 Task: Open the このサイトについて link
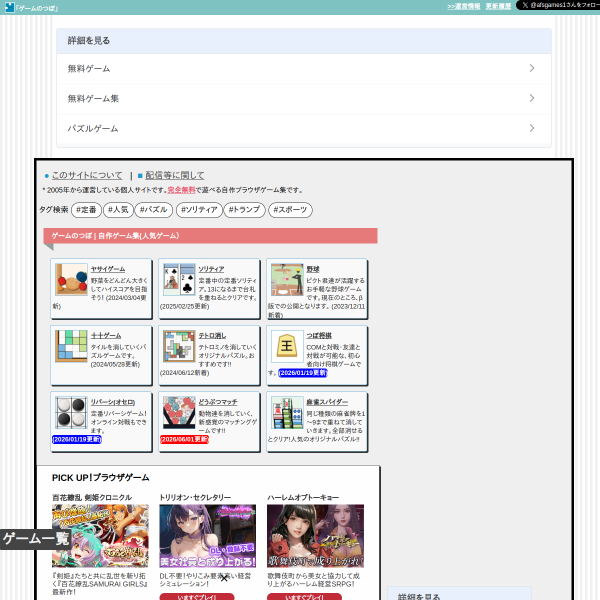[x=87, y=175]
